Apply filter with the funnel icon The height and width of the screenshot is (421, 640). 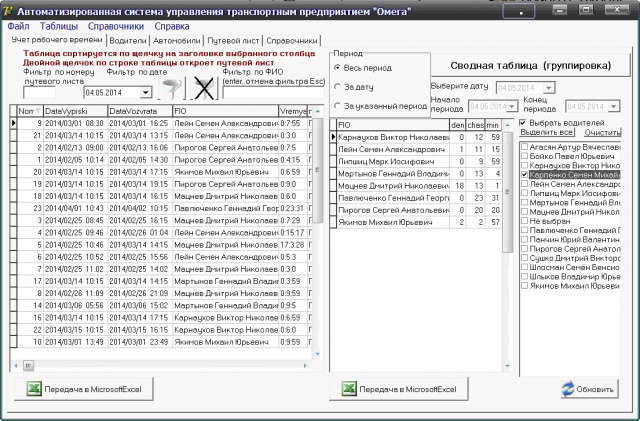pyautogui.click(x=172, y=89)
